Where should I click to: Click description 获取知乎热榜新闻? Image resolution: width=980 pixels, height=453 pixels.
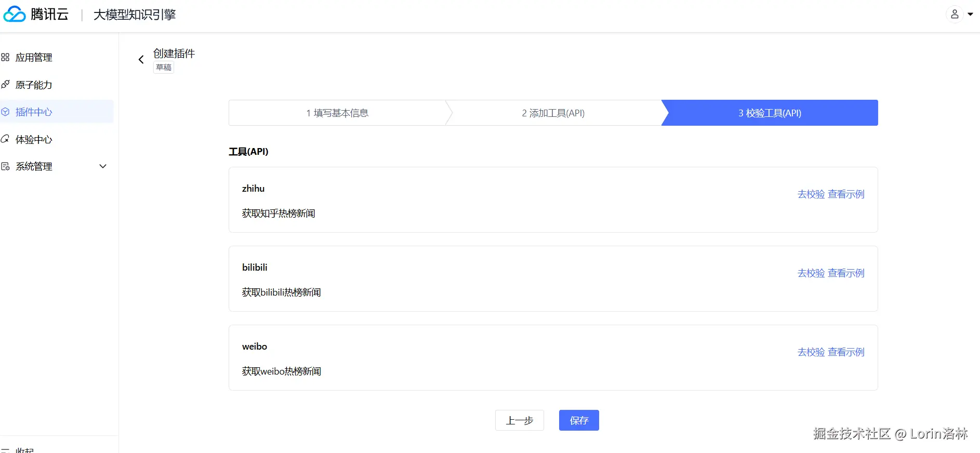pos(279,214)
